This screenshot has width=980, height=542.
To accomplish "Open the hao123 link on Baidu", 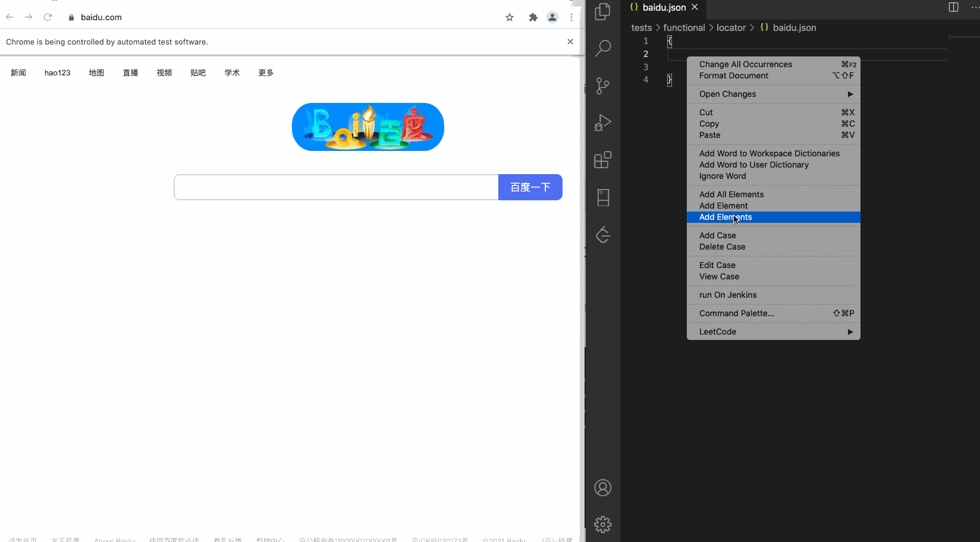I will [57, 73].
